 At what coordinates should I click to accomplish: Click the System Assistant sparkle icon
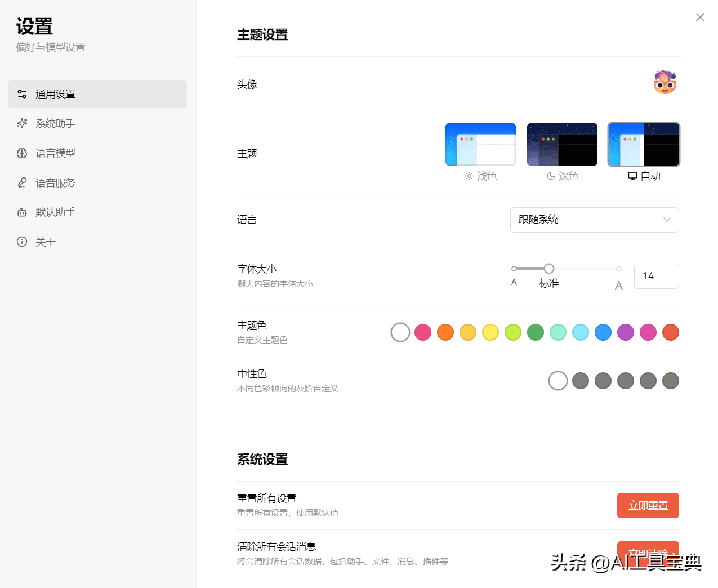tap(22, 123)
